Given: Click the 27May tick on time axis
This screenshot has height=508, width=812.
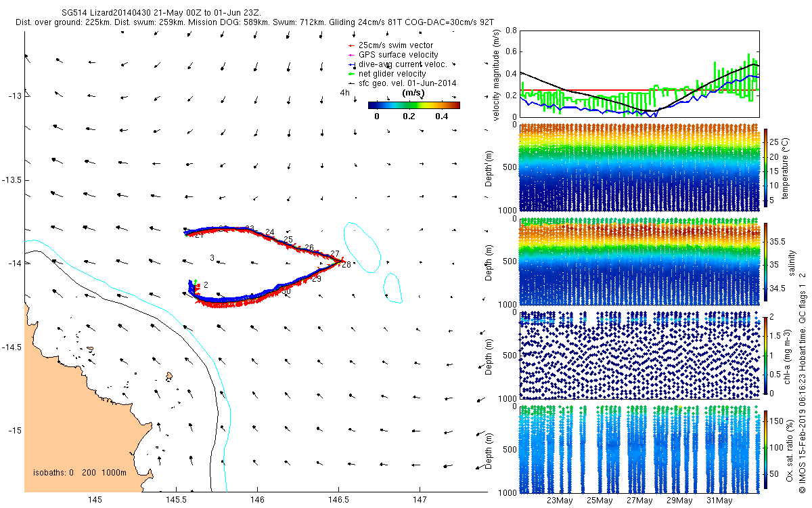Looking at the screenshot, I should tap(639, 501).
